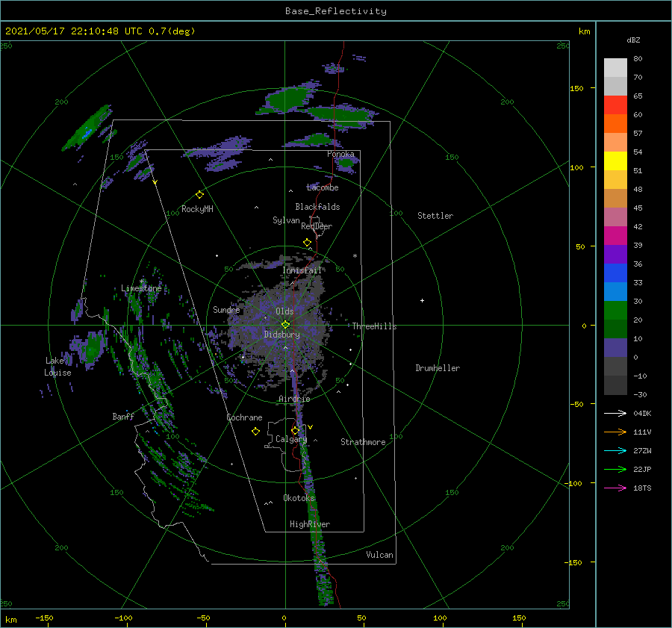672x628 pixels.
Task: Click the Ponoka city label
Action: (x=340, y=154)
